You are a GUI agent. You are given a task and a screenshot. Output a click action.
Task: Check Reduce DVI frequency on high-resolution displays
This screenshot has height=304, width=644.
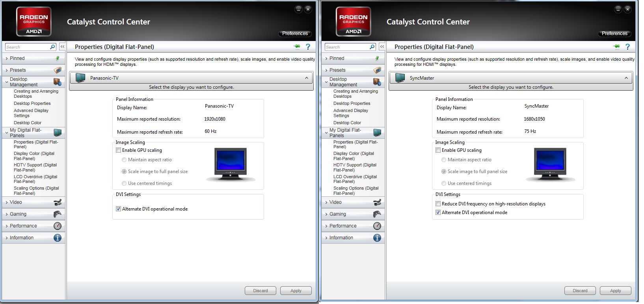click(x=438, y=204)
